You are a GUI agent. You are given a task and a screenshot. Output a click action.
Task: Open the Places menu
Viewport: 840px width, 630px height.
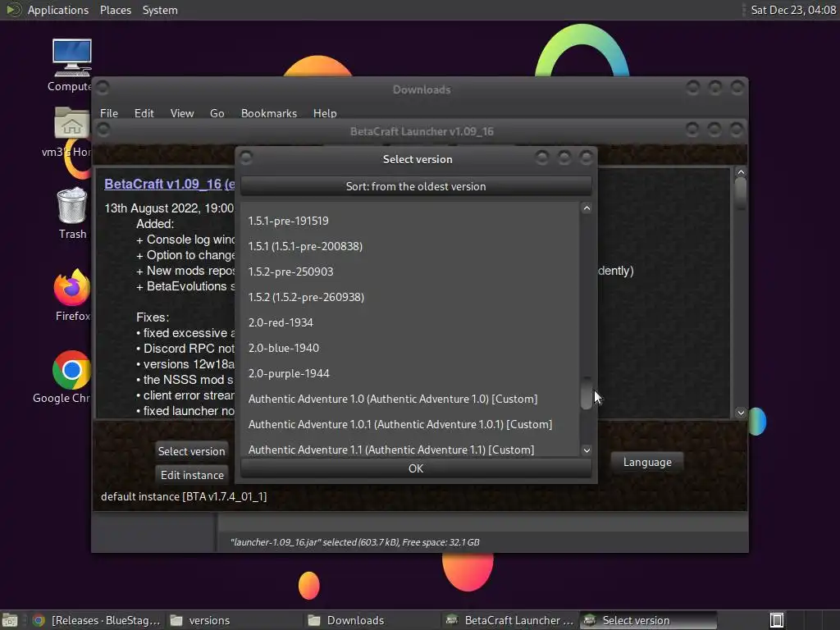pos(115,10)
